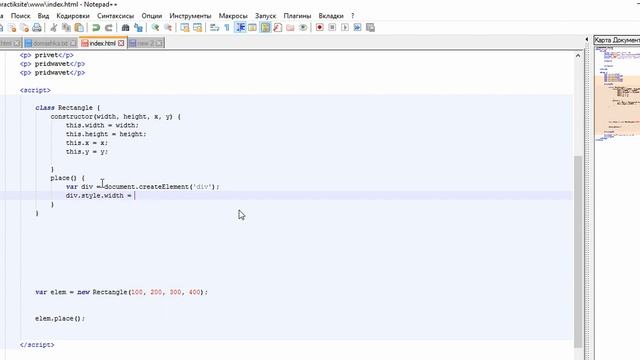Open the Плагины menu
This screenshot has height=360, width=640.
pos(297,16)
